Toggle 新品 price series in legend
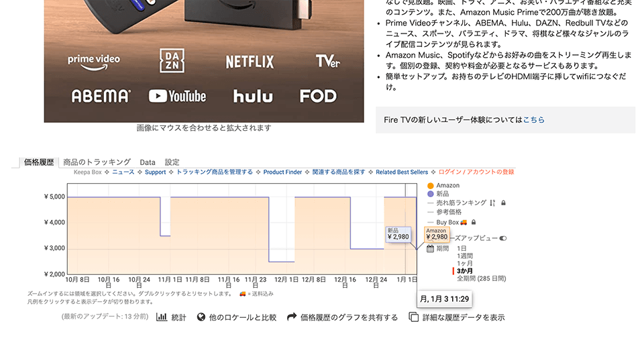Image resolution: width=644 pixels, height=338 pixels. (442, 194)
